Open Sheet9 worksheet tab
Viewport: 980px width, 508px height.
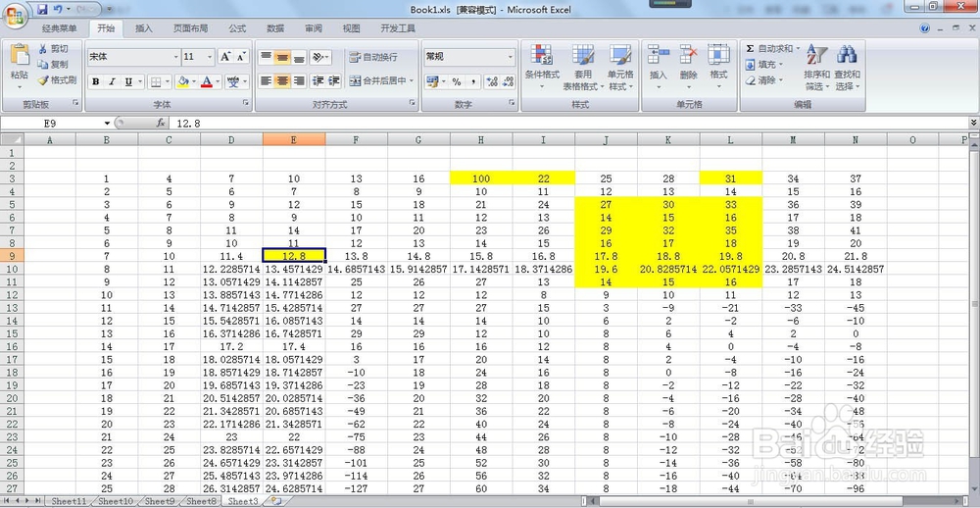[160, 501]
